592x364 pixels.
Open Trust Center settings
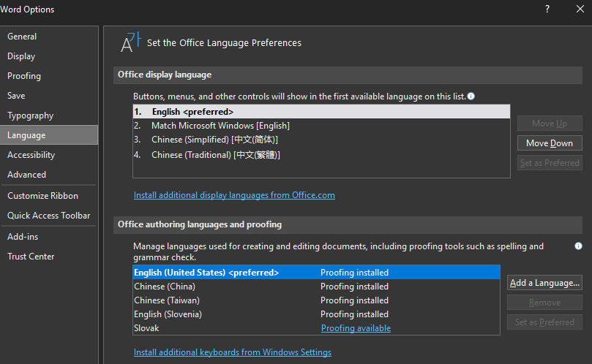coord(49,257)
